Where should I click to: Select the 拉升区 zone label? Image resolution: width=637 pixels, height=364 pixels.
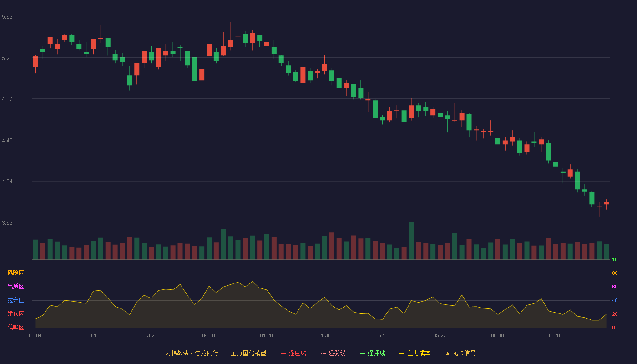15,300
